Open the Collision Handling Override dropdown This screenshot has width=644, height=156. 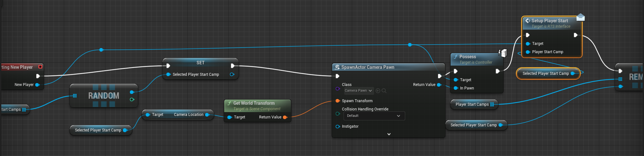(374, 116)
